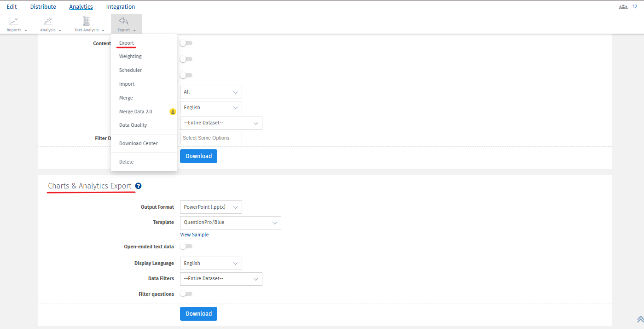Click the scroll-to-top chevrons
The height and width of the screenshot is (329, 644).
[x=638, y=319]
